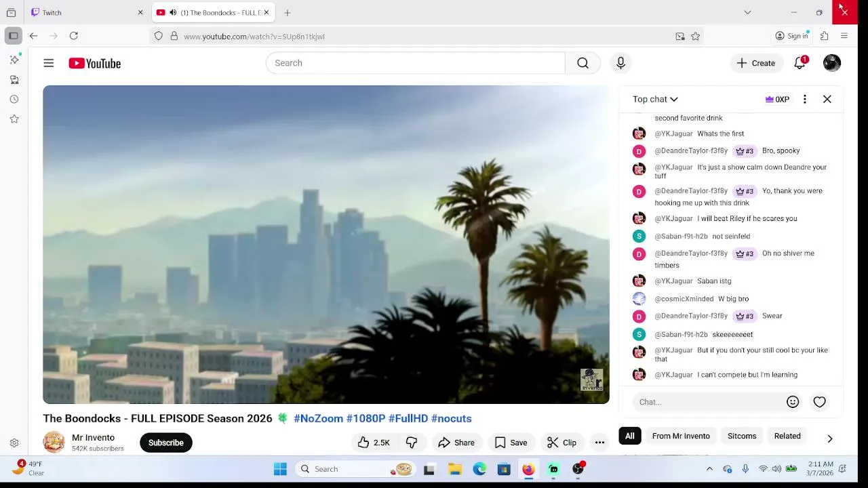Close the live chat panel

click(x=827, y=99)
